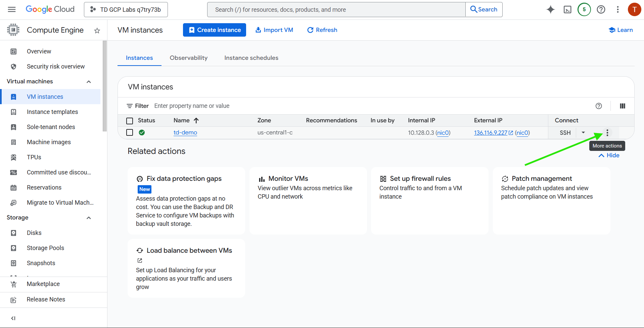Select the td-demo instance checkbox

[x=130, y=132]
